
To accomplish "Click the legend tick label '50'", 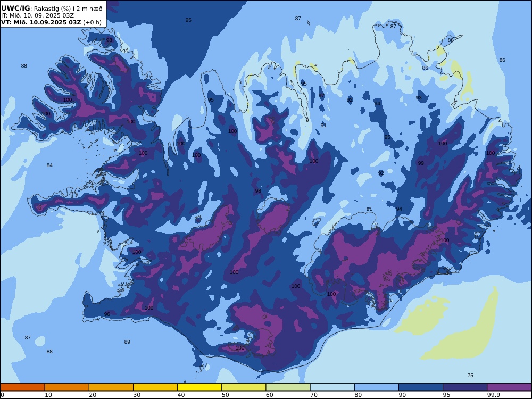I will (225, 395).
